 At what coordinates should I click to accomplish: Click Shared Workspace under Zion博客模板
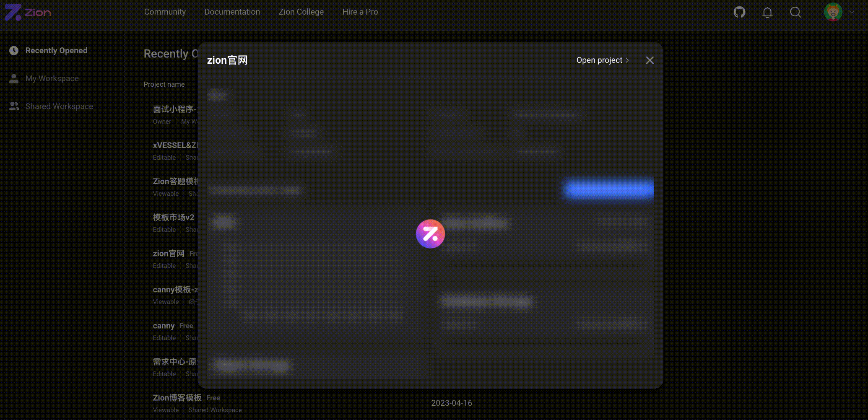point(215,410)
